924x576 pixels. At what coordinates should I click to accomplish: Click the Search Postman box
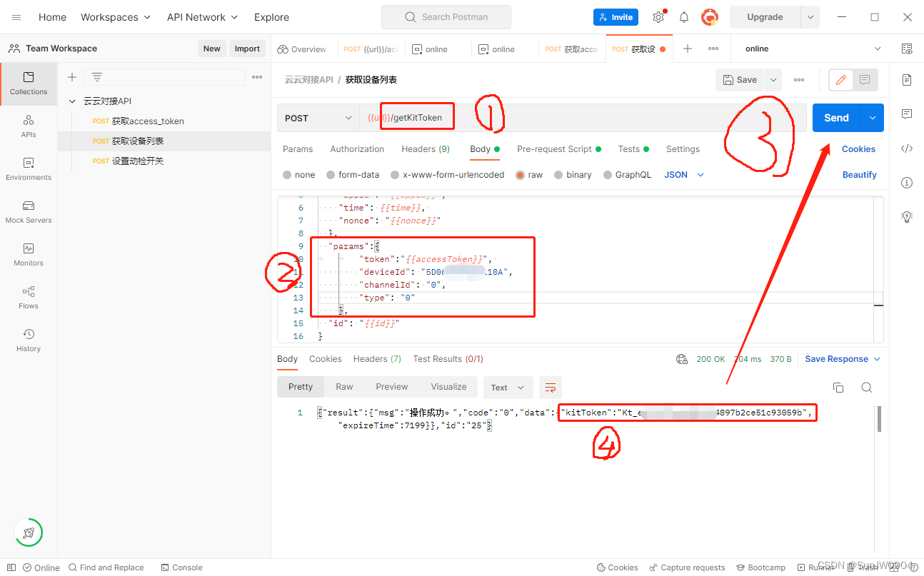click(x=446, y=17)
